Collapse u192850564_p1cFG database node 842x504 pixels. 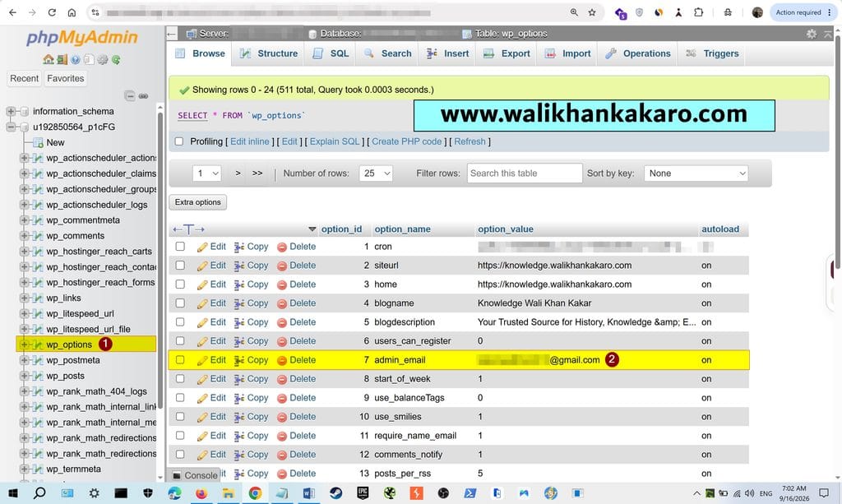pos(10,127)
